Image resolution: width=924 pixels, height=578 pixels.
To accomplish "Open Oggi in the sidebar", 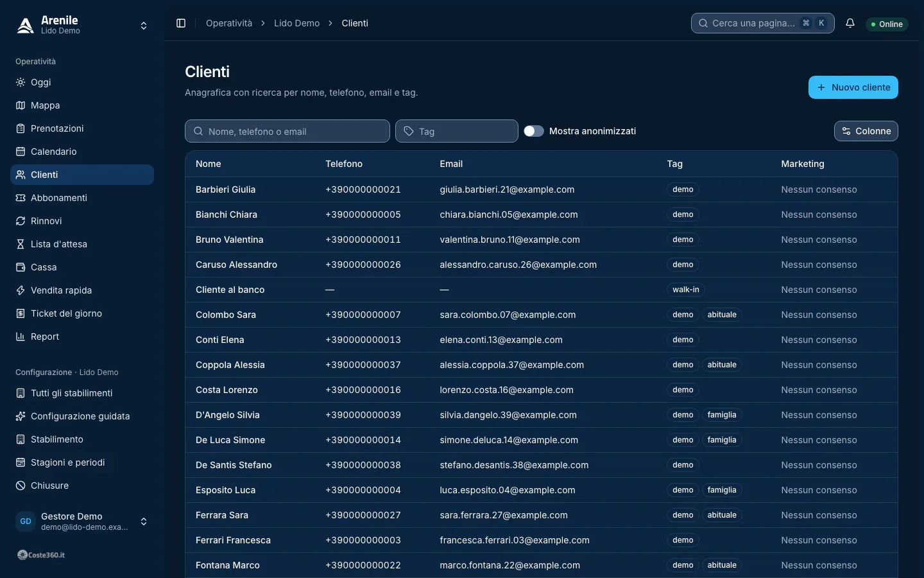I will [x=82, y=82].
